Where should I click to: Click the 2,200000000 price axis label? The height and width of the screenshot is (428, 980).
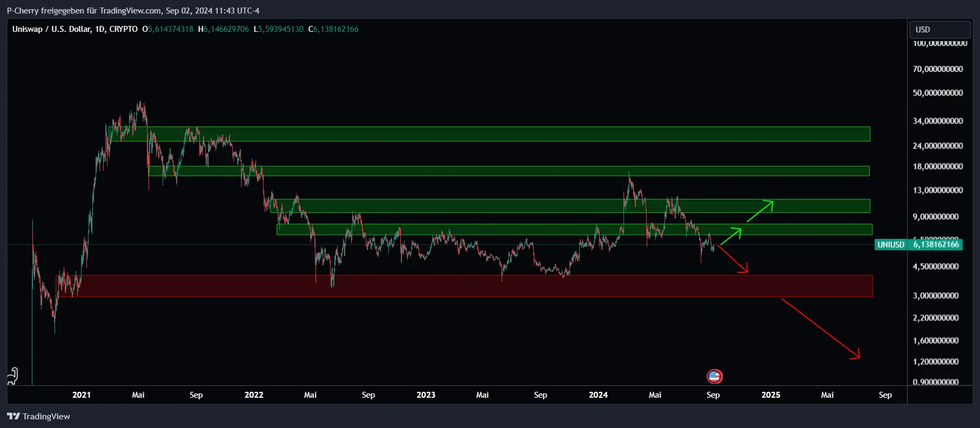tap(936, 318)
